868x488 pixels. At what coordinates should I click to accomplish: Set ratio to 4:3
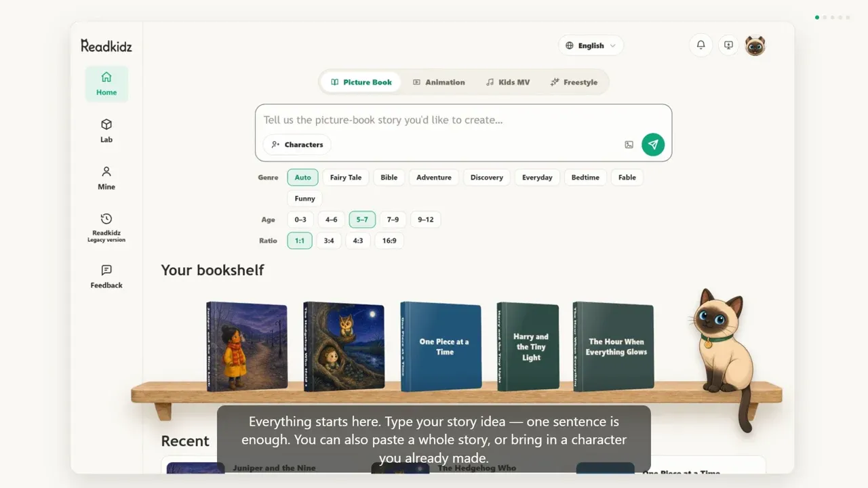pos(358,241)
